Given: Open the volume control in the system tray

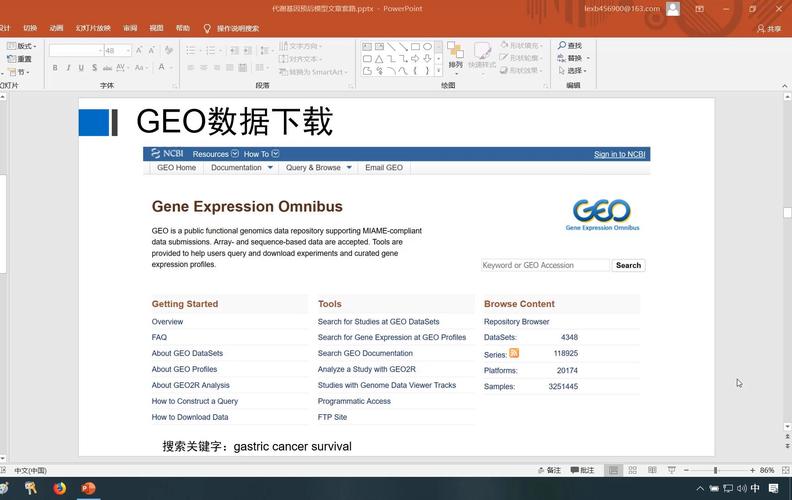Looking at the screenshot, I should 741,488.
